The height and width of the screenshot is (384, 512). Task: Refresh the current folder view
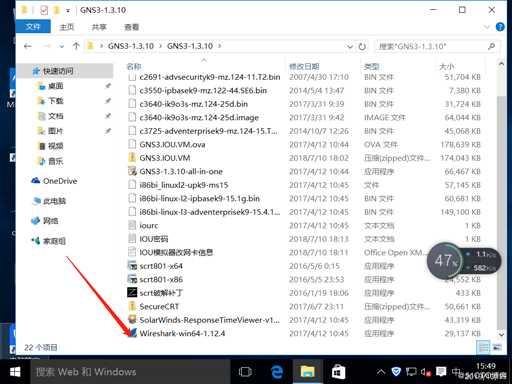click(x=362, y=47)
